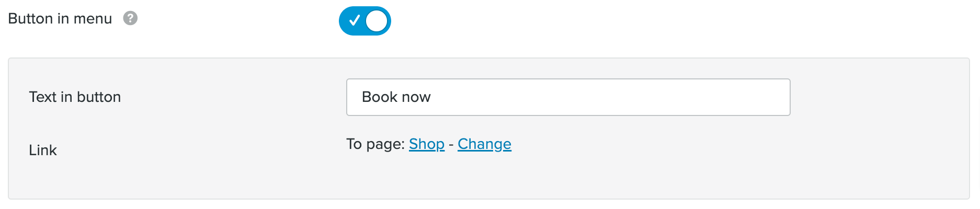The image size is (980, 209).
Task: Click the Text in button label
Action: point(75,97)
